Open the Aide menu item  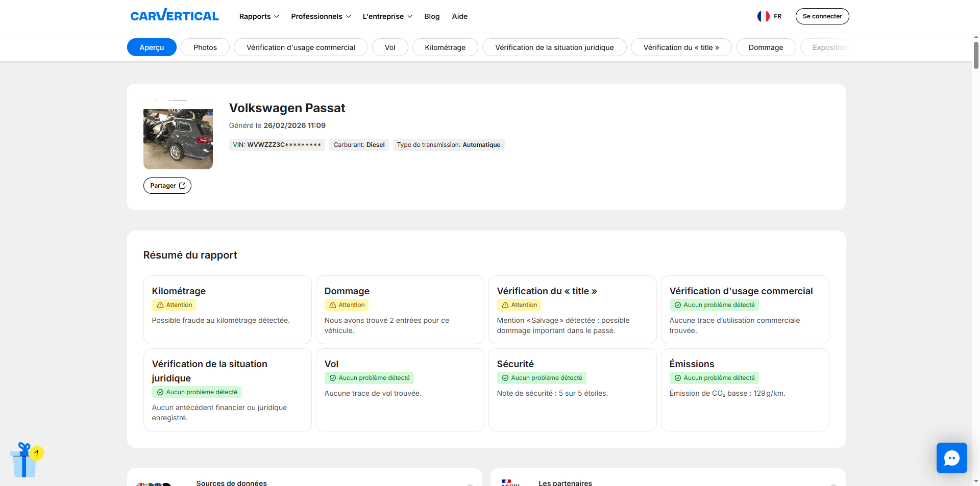pos(460,16)
